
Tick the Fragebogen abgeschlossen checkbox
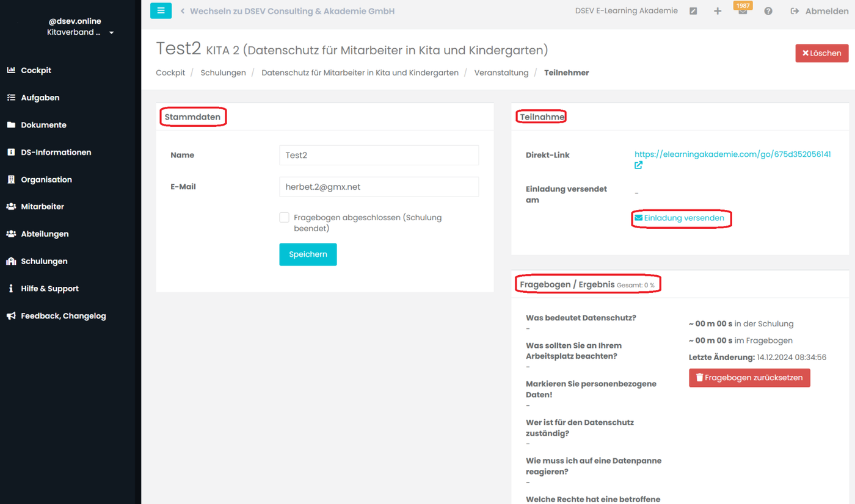(284, 218)
